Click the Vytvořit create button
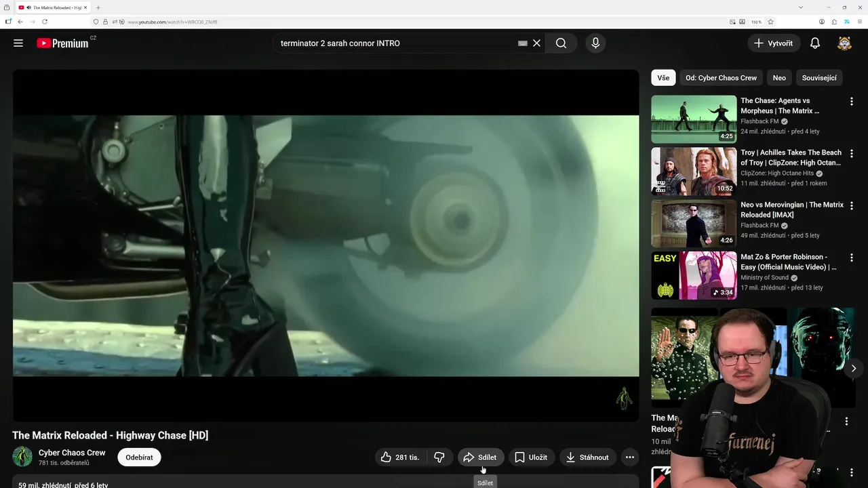This screenshot has height=488, width=868. pos(773,43)
